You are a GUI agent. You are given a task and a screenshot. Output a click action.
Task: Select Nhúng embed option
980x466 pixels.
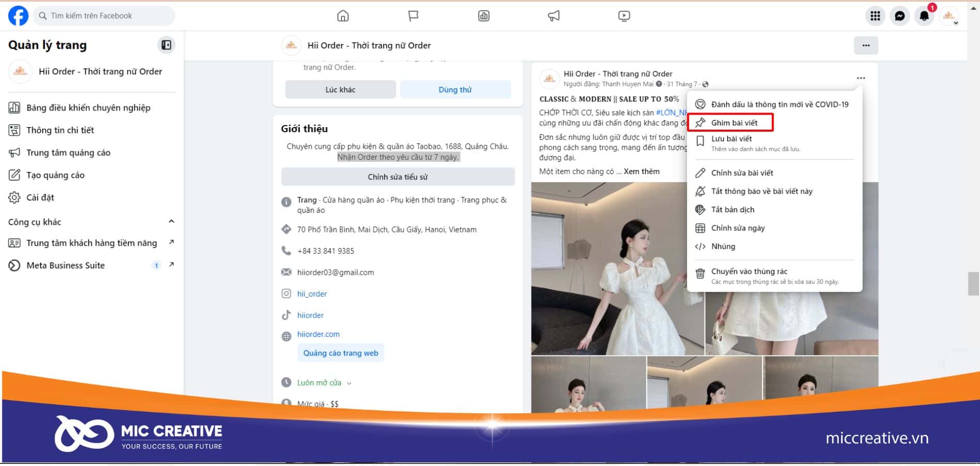tap(774, 246)
